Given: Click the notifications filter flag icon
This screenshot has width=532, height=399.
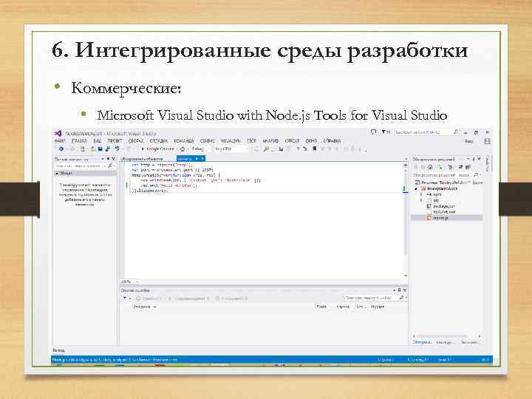Looking at the screenshot, I should 385,132.
